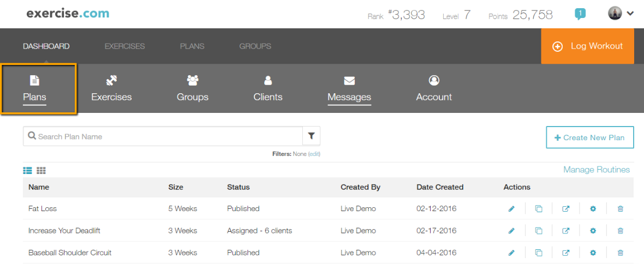Duplicate the Increase Your Deadlift plan

coord(539,231)
